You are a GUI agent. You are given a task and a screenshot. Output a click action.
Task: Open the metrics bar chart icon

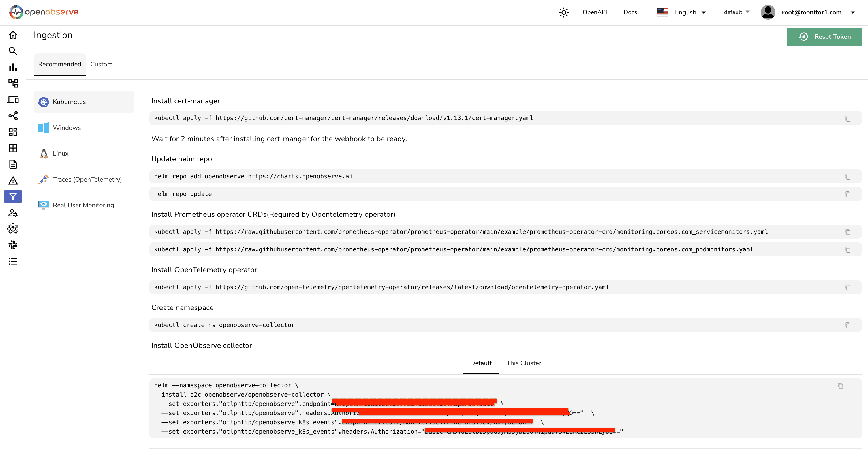pos(13,68)
